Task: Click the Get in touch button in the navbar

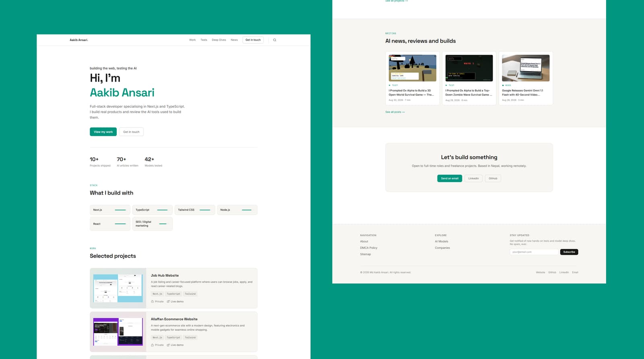Action: pyautogui.click(x=253, y=40)
